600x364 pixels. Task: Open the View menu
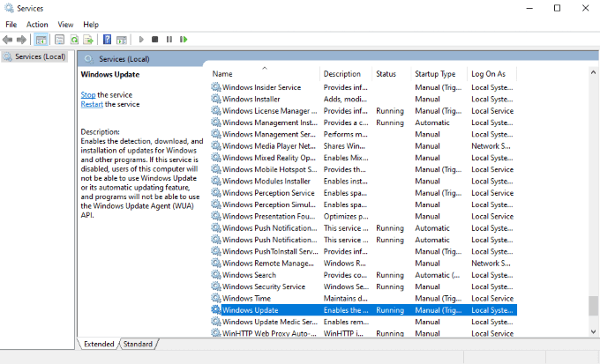[x=65, y=25]
